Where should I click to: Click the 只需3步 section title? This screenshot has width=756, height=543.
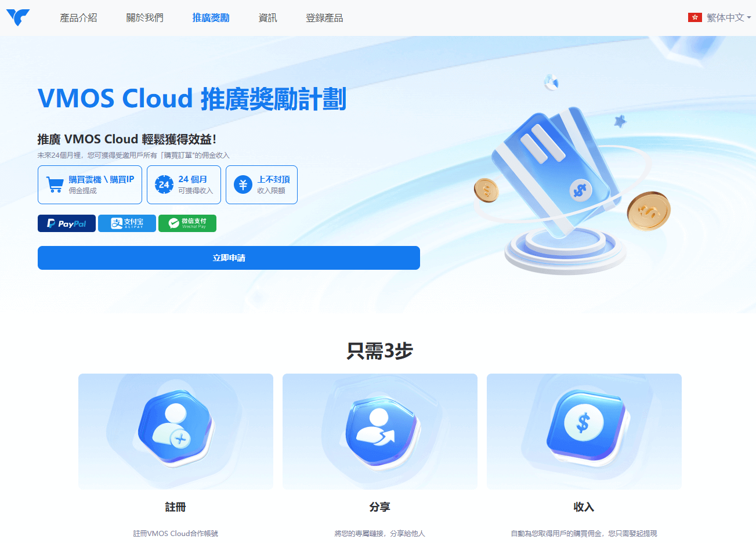(x=379, y=350)
